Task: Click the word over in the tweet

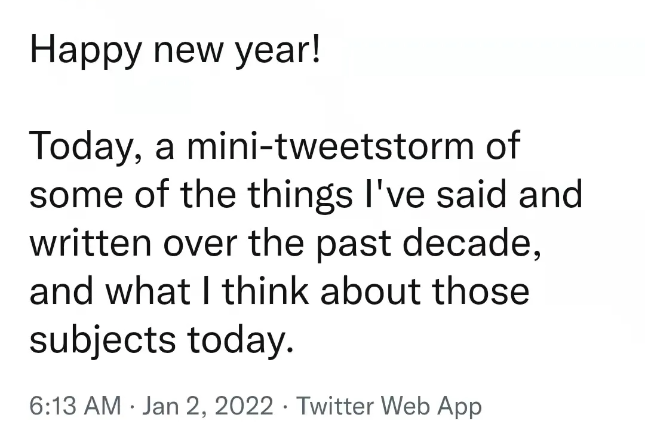Action: (x=200, y=245)
